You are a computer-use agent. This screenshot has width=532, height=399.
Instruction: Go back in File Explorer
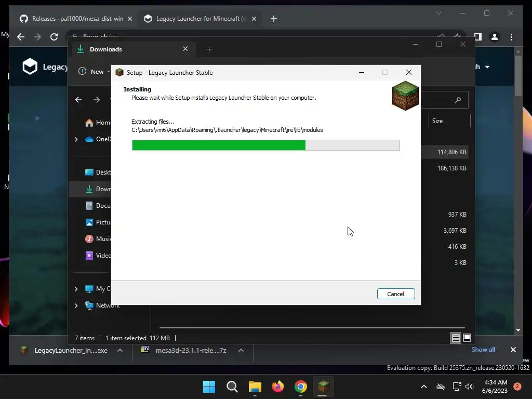78,100
